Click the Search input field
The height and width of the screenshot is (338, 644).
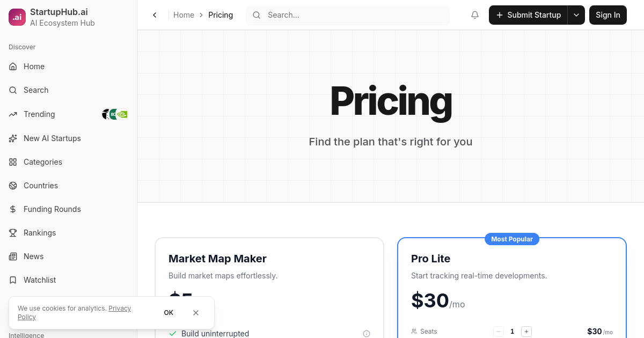[348, 15]
